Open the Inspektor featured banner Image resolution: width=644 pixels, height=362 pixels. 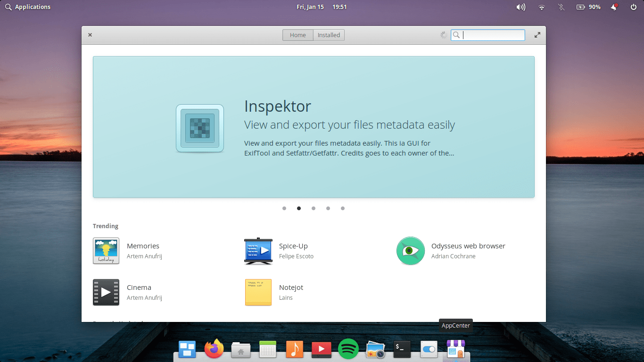pos(314,127)
